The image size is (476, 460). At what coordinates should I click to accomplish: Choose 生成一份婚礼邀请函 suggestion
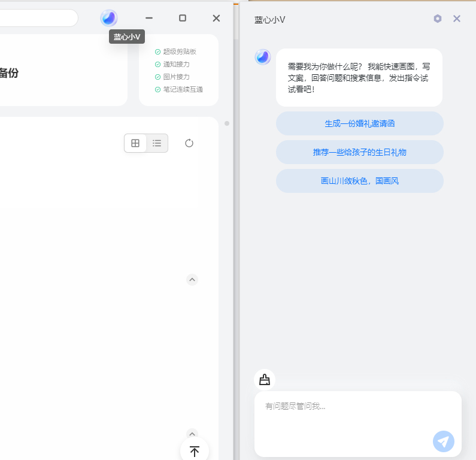(x=360, y=123)
